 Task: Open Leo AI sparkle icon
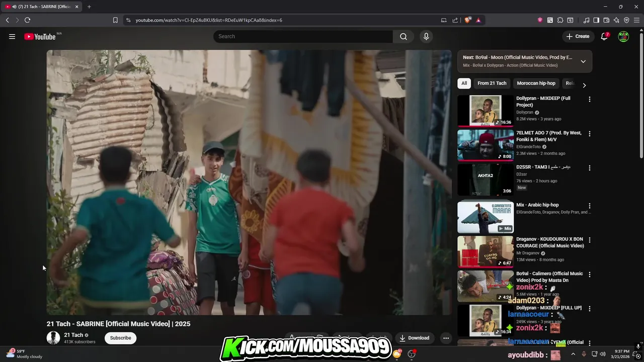click(x=616, y=20)
